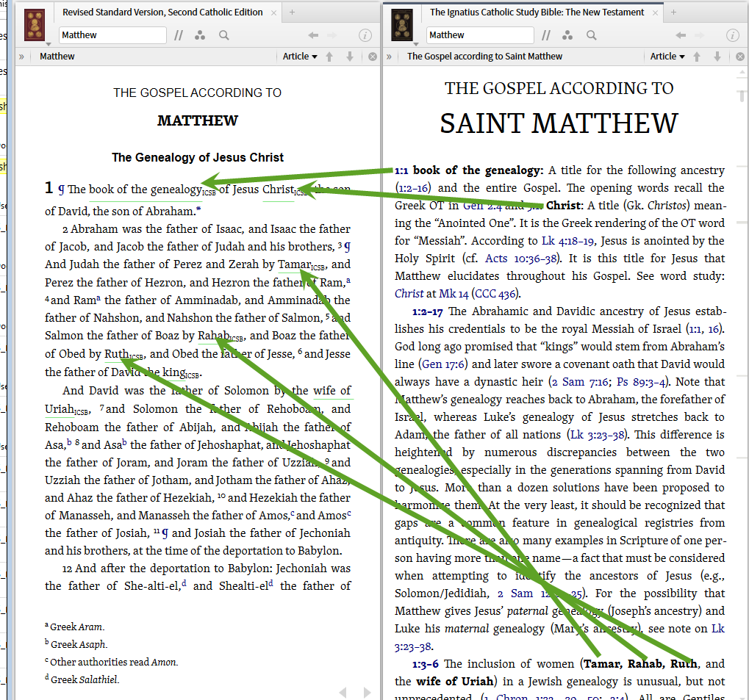This screenshot has height=700, width=749.
Task: Show resource information for the Ignatius Study Bible
Action: tap(733, 35)
